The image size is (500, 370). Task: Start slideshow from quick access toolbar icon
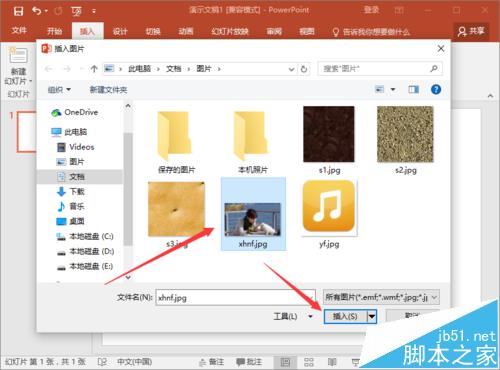click(x=76, y=12)
